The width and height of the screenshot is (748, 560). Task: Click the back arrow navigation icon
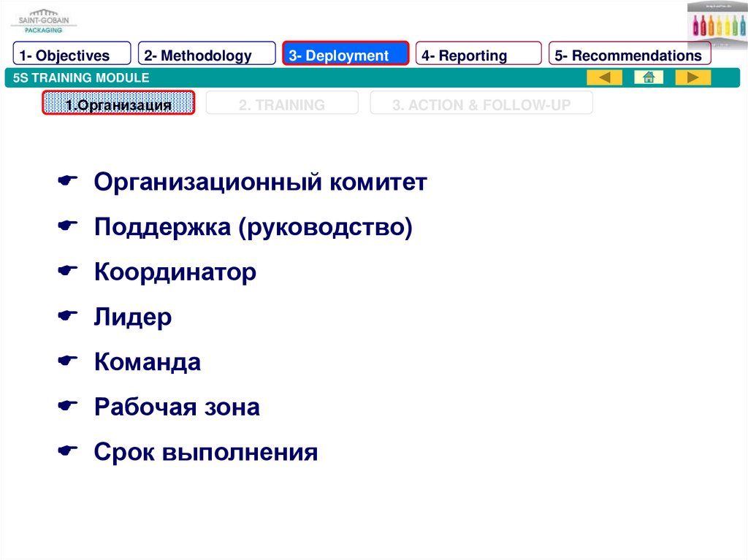[x=604, y=77]
